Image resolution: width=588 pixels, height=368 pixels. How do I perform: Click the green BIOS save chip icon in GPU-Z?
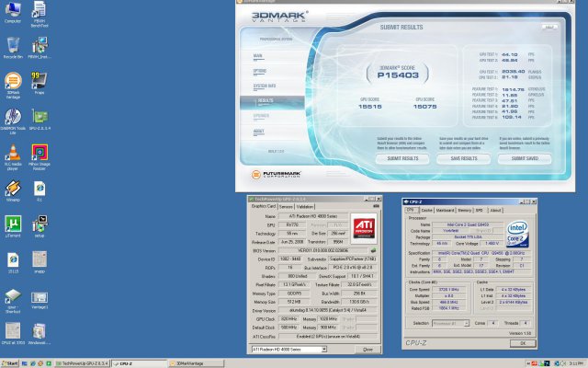click(373, 250)
